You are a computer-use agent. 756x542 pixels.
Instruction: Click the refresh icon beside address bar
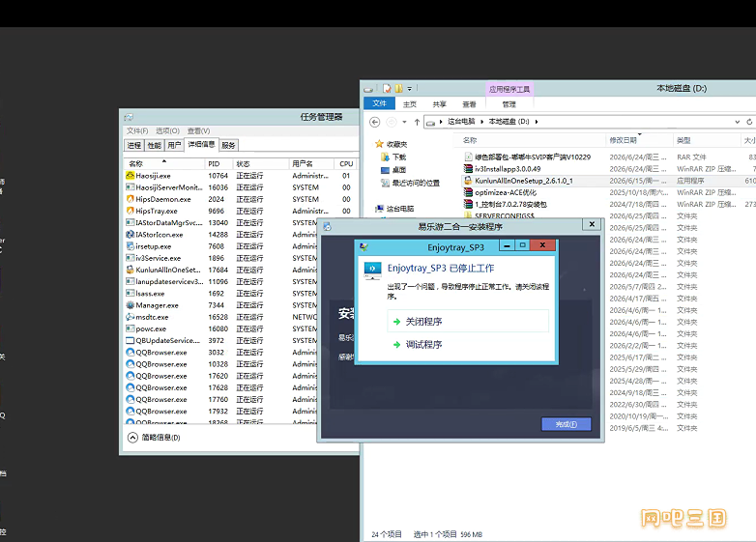coord(749,122)
